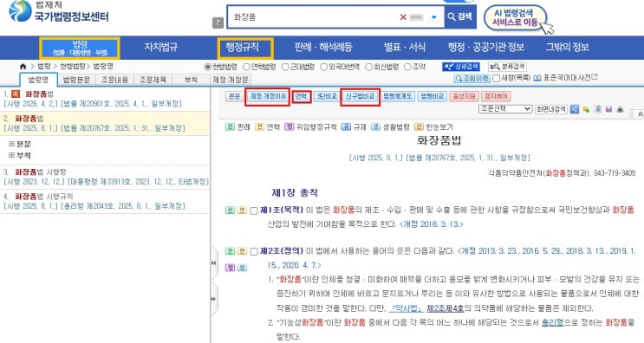Open the 별표·서식 main menu

405,47
